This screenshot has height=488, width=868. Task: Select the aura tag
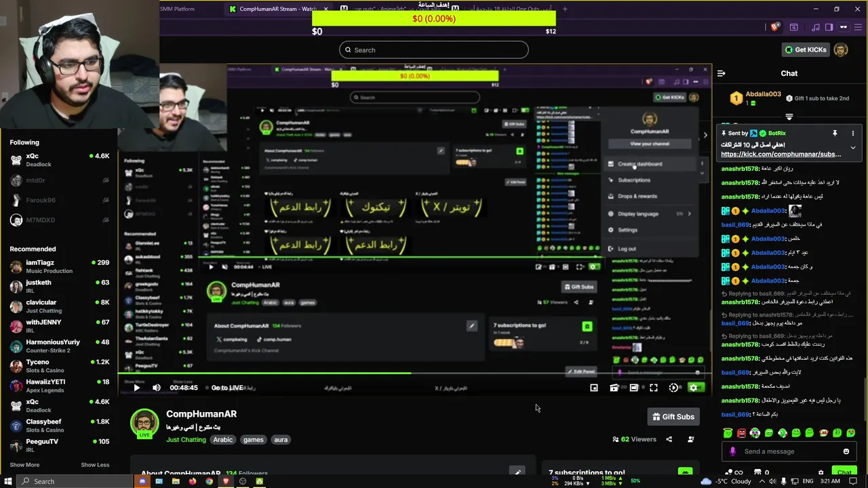tap(281, 440)
